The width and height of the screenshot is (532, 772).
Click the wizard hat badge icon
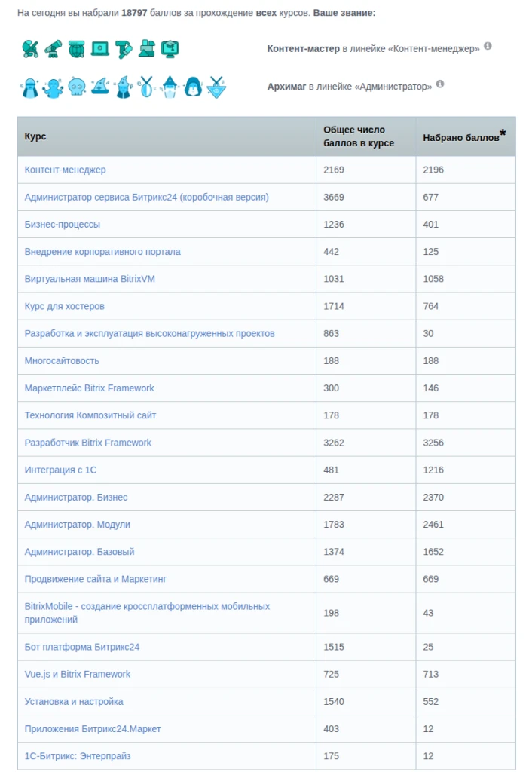click(x=100, y=86)
